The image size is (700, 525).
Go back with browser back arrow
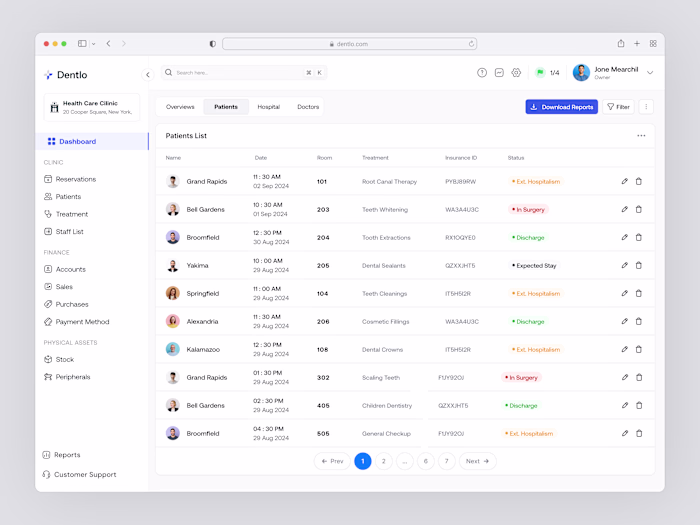coord(108,43)
